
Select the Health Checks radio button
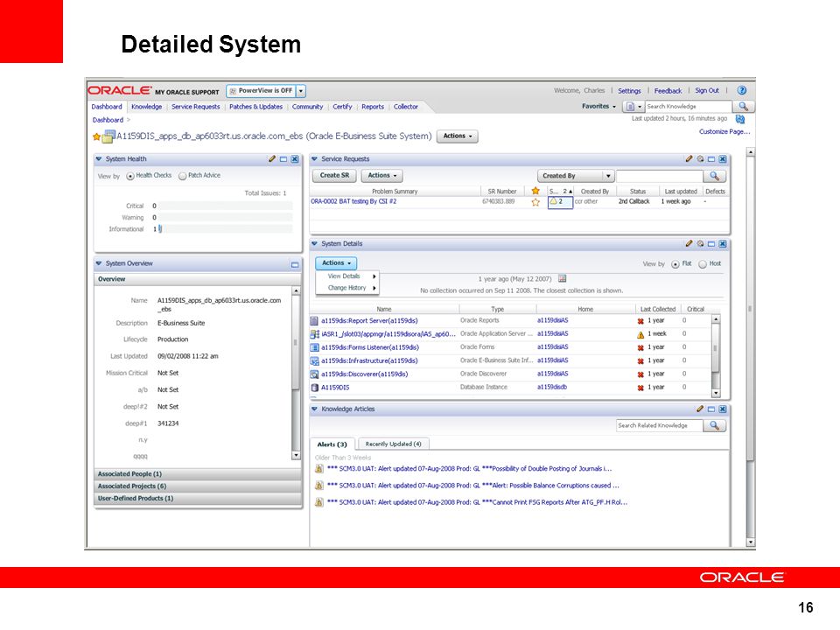click(x=130, y=176)
